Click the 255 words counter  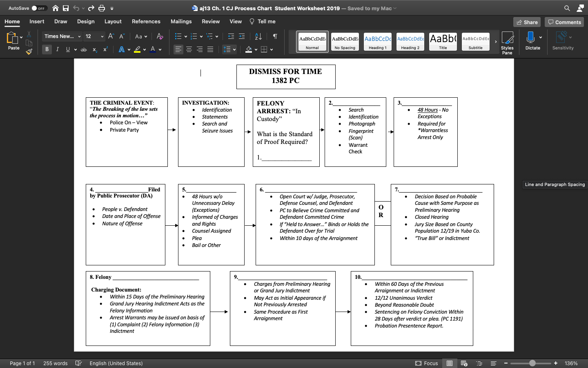(x=55, y=363)
